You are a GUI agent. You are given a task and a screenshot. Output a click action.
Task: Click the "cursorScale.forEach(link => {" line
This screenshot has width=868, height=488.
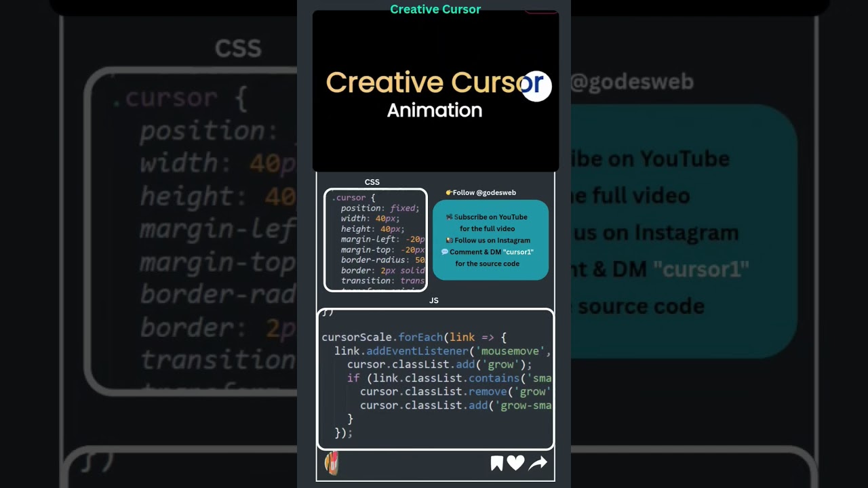pos(414,337)
